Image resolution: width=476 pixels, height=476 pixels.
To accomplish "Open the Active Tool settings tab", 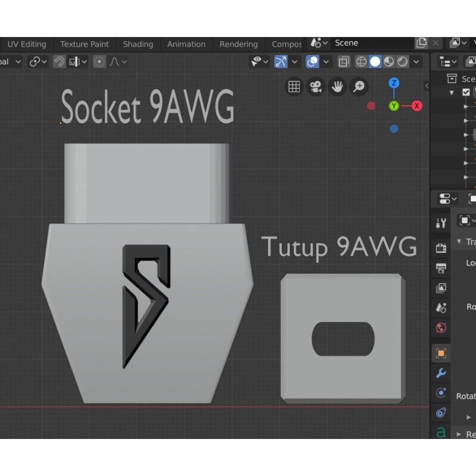I will pos(441,223).
